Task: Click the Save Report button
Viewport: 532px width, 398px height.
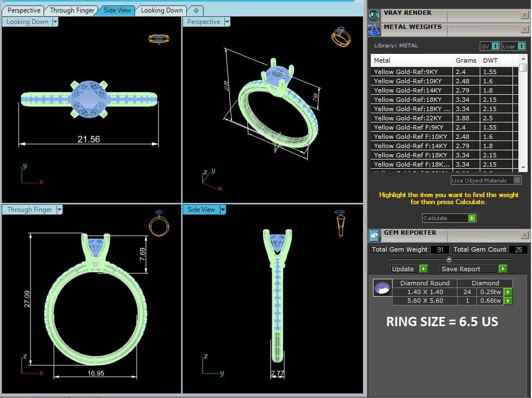Action: [503, 269]
